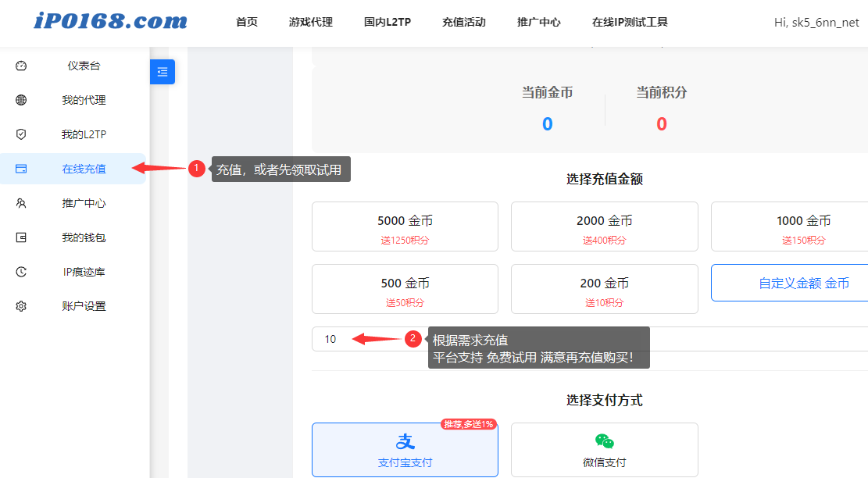Open 国内L2TP top nav item
Screen dimensions: 868x478
tap(388, 22)
